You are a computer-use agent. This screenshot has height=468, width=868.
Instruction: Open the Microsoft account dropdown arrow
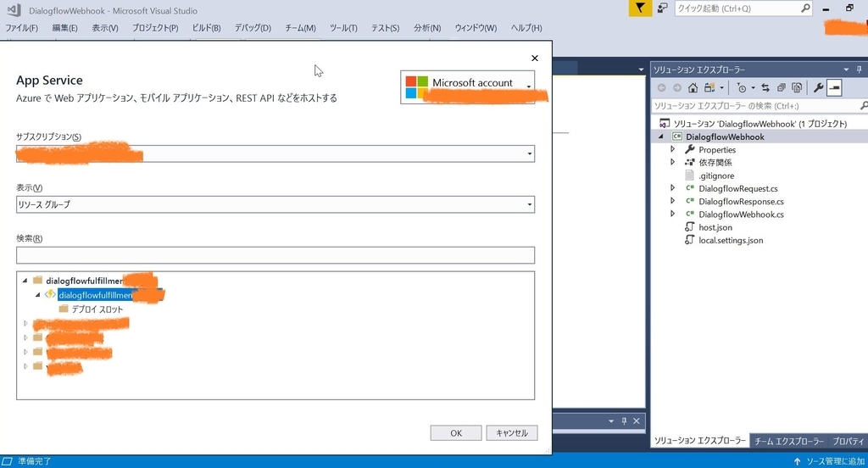click(529, 86)
